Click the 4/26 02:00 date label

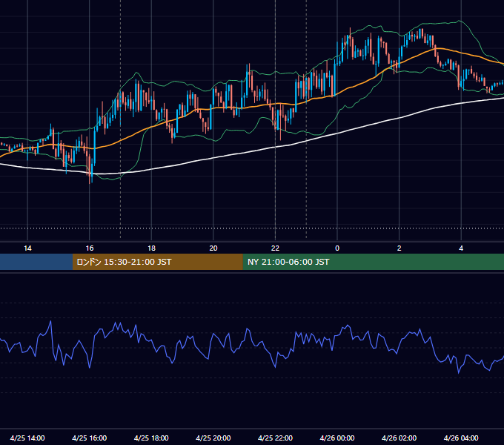399,438
